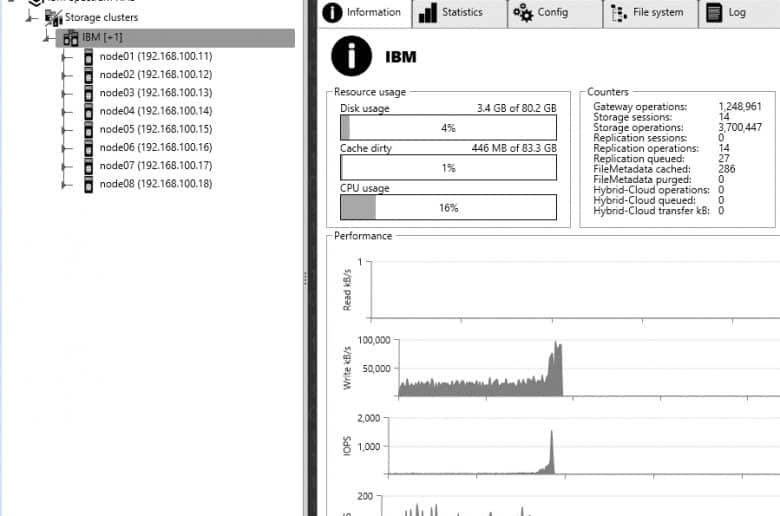The height and width of the screenshot is (516, 780).
Task: Expand the node05 tree branch
Action: [x=66, y=130]
